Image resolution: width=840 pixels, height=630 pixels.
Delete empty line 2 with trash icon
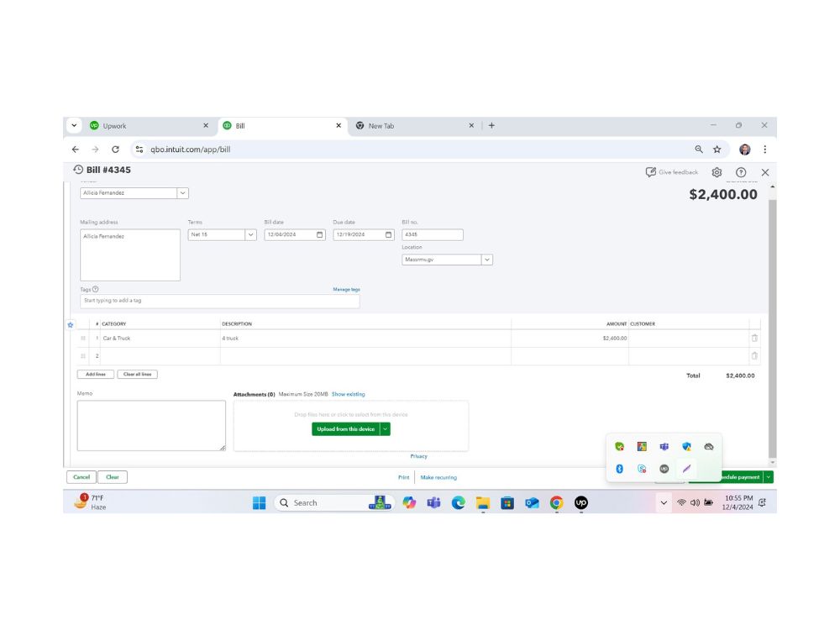coord(754,355)
